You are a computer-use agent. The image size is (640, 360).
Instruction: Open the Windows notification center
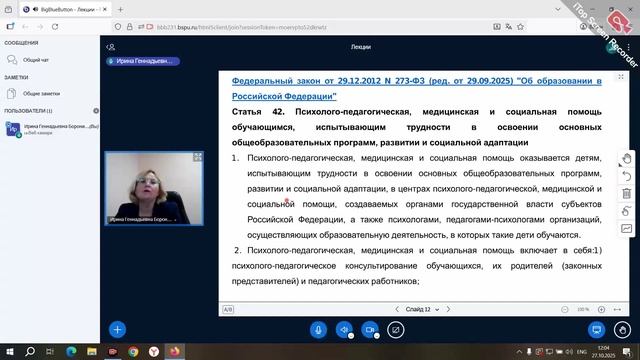click(627, 351)
